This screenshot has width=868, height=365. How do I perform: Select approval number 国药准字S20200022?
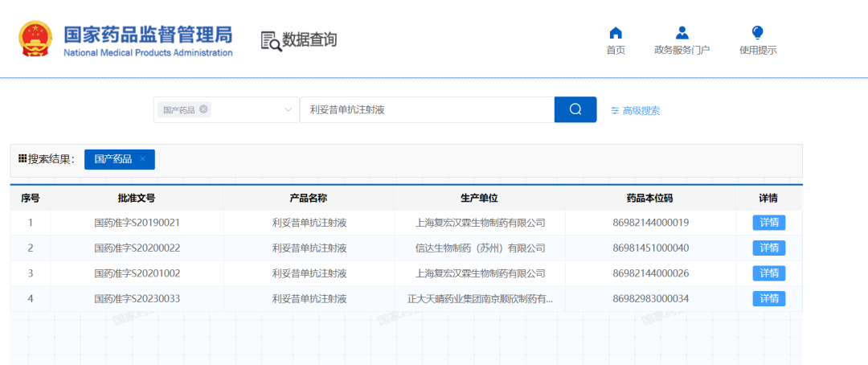tap(137, 248)
